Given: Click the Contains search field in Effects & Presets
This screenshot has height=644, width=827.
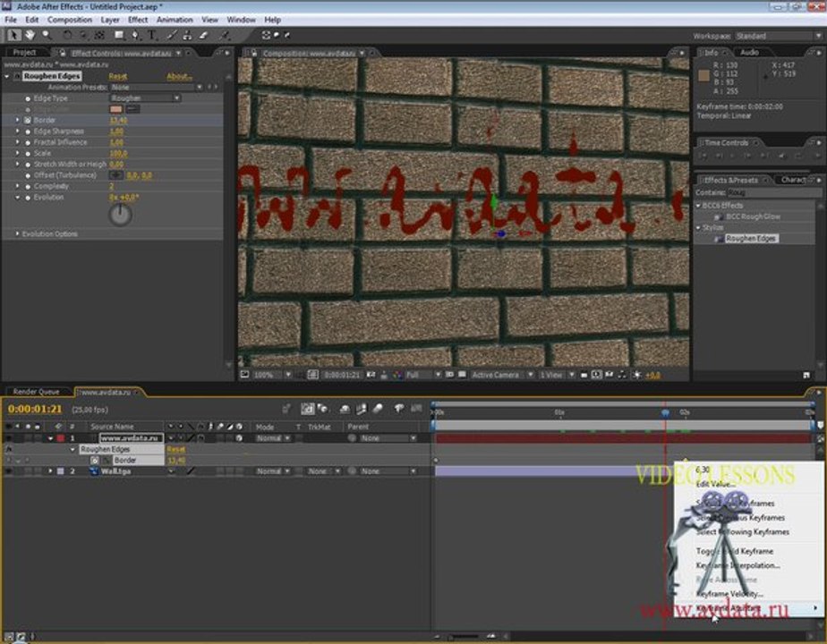Looking at the screenshot, I should point(773,193).
